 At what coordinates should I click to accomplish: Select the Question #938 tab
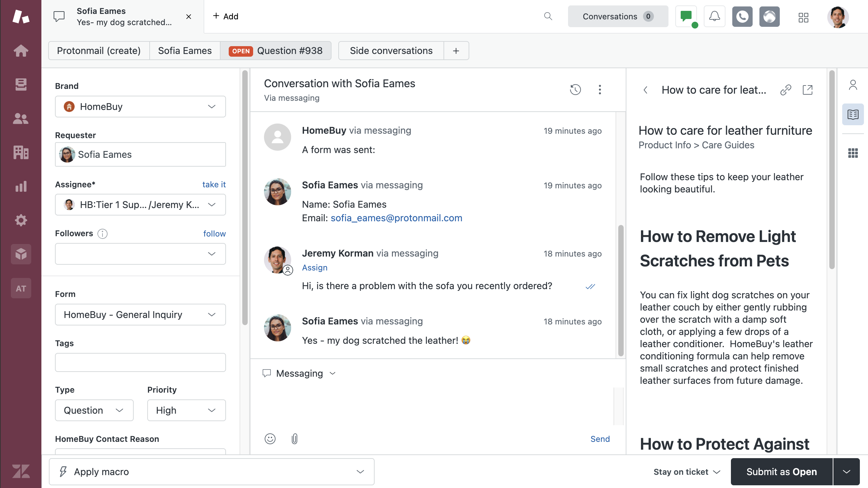coord(276,51)
